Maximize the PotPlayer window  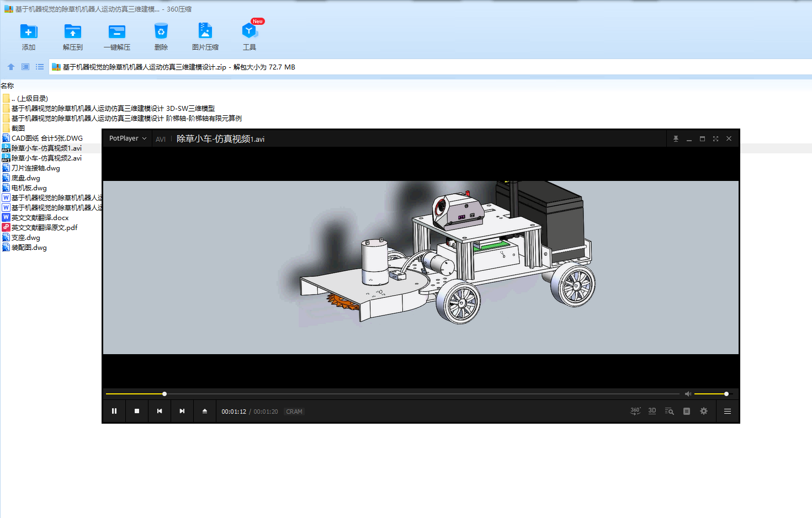[x=702, y=139]
